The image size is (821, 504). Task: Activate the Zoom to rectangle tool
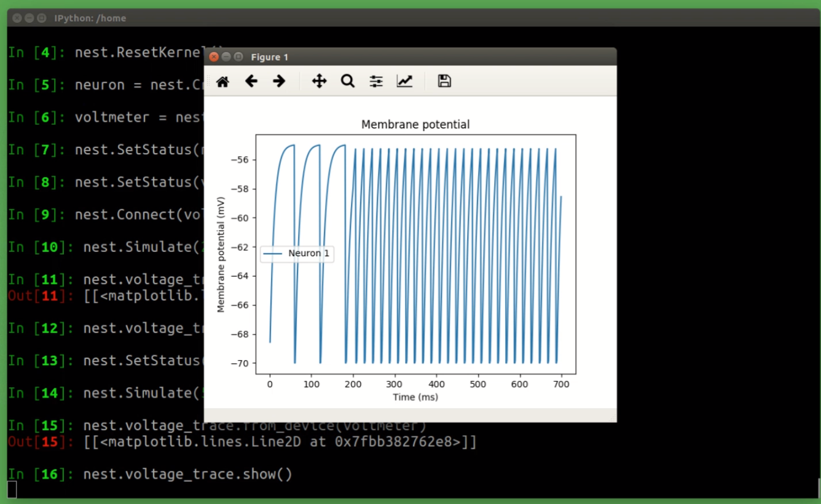[x=348, y=81]
